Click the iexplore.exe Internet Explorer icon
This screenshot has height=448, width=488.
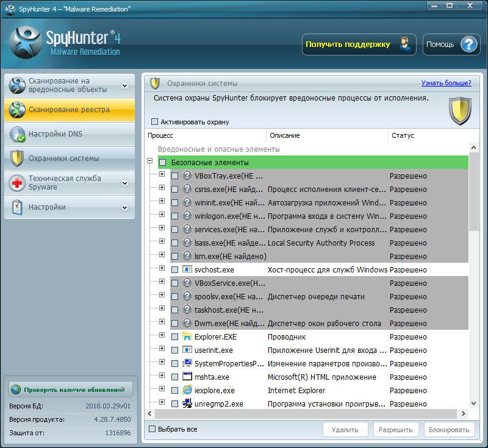point(187,390)
